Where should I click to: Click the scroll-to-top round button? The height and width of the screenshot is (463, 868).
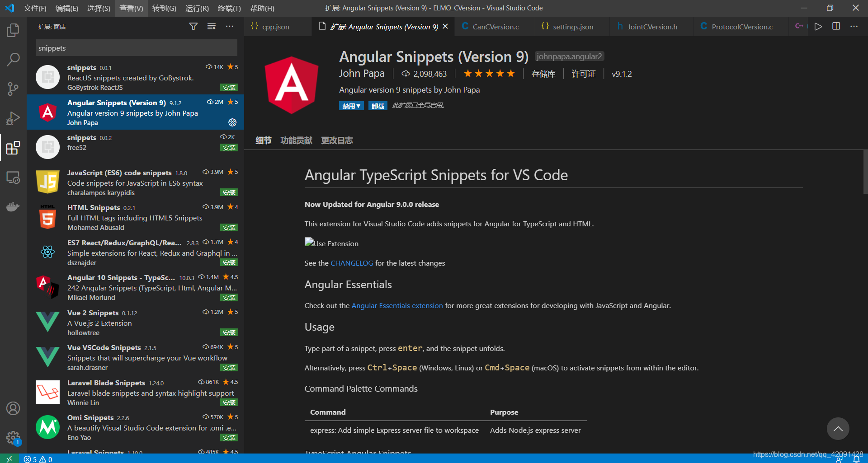(838, 429)
